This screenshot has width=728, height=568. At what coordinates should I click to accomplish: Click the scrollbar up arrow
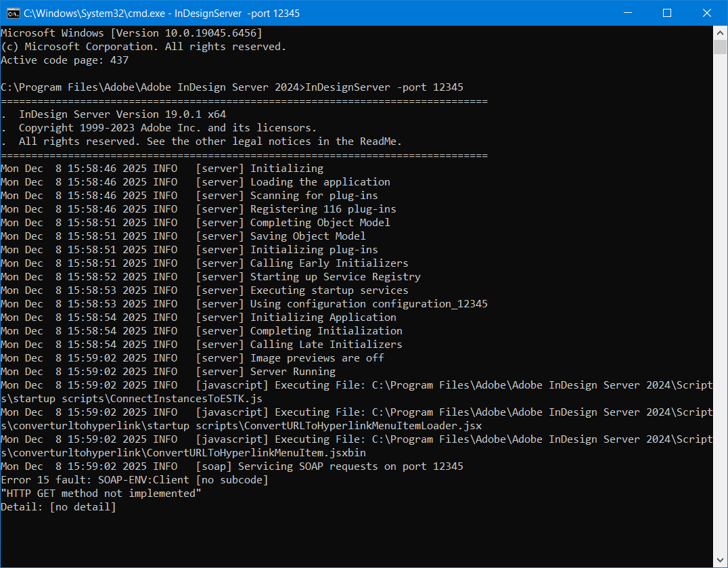721,32
